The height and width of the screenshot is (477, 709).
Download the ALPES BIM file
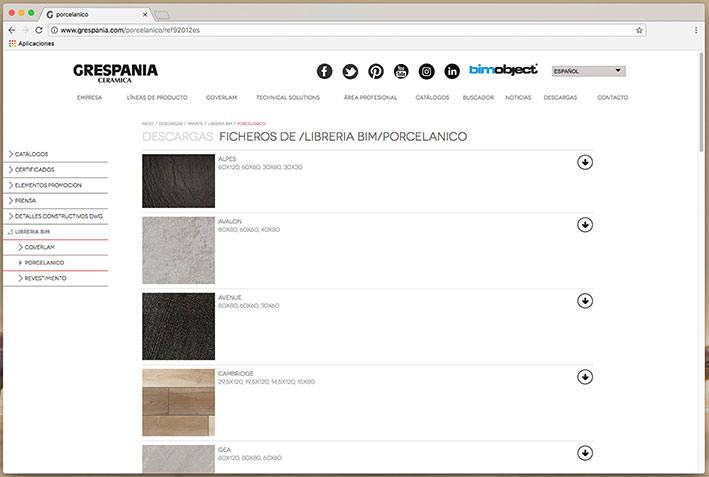click(585, 162)
